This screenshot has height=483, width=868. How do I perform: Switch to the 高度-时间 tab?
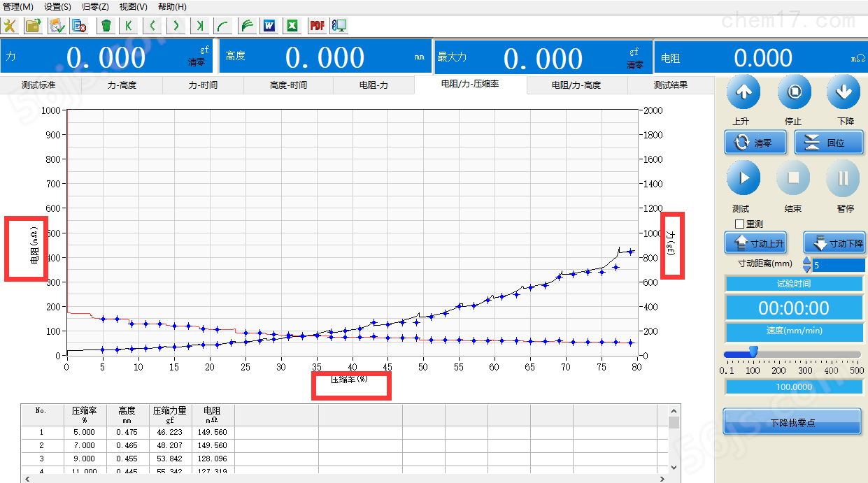288,85
